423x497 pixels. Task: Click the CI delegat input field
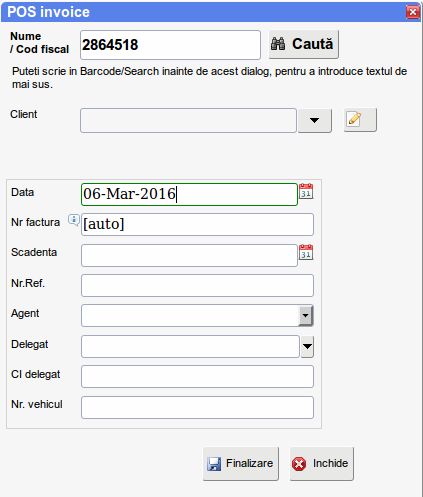click(197, 376)
